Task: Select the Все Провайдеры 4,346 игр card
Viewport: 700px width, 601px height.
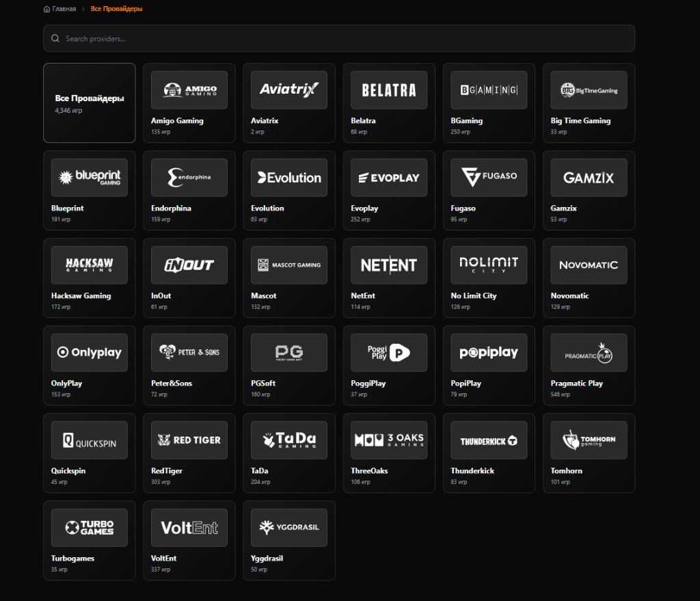Action: pos(90,103)
